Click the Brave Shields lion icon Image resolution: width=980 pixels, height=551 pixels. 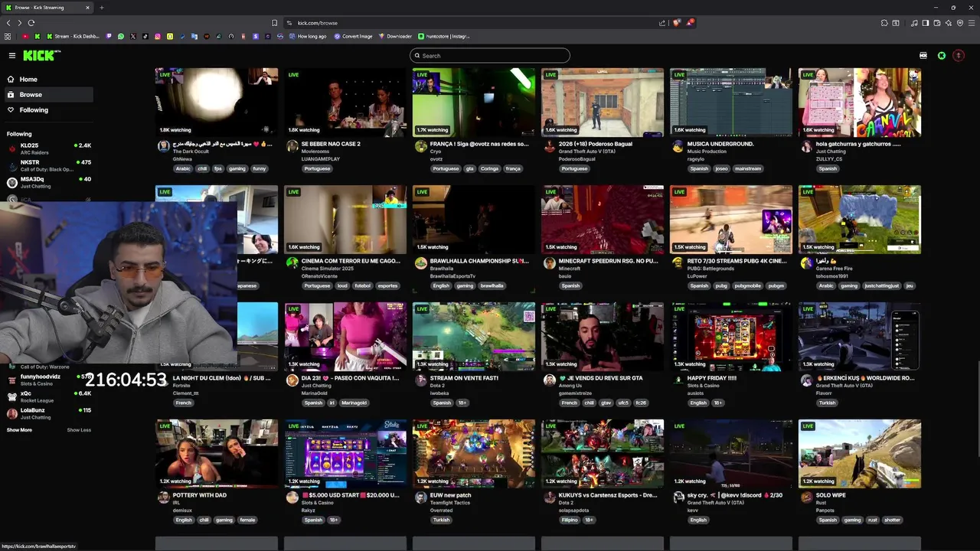click(676, 23)
